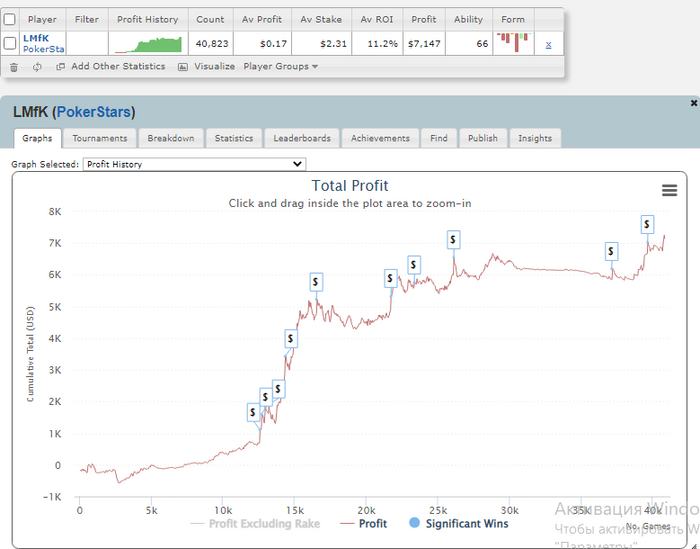Open the Insights tab
This screenshot has height=549, width=700.
pos(535,138)
